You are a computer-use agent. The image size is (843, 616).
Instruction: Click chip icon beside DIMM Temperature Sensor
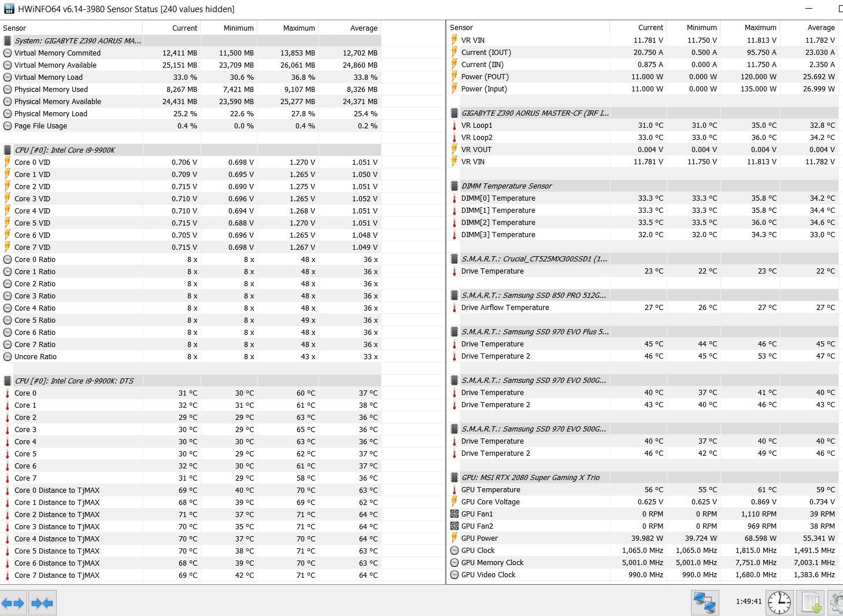point(454,186)
